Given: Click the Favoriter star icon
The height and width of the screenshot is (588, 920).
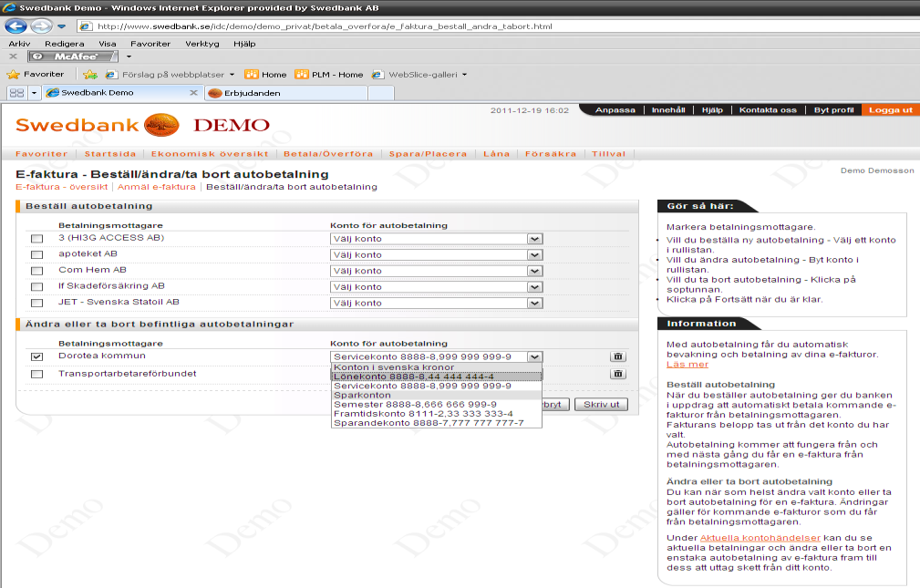Looking at the screenshot, I should pos(13,75).
